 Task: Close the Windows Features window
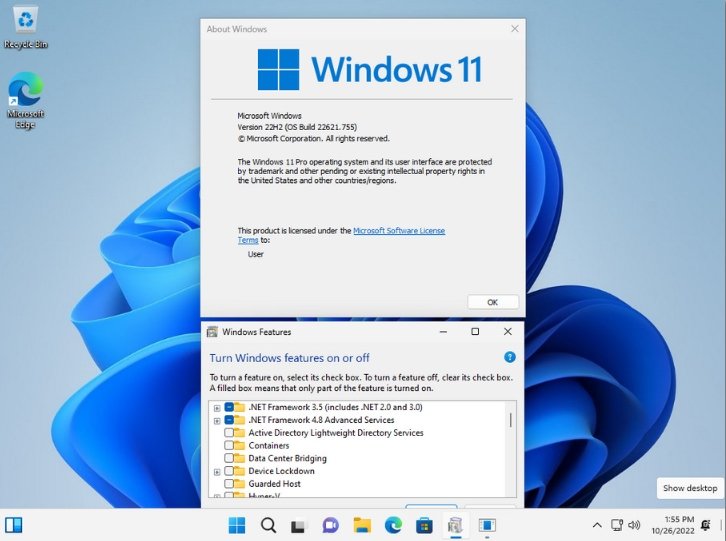[x=507, y=332]
